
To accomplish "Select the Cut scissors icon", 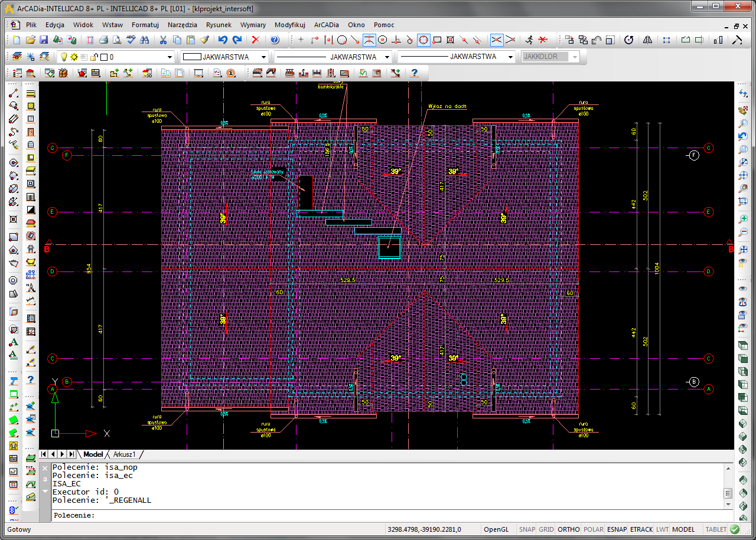I will click(x=163, y=40).
